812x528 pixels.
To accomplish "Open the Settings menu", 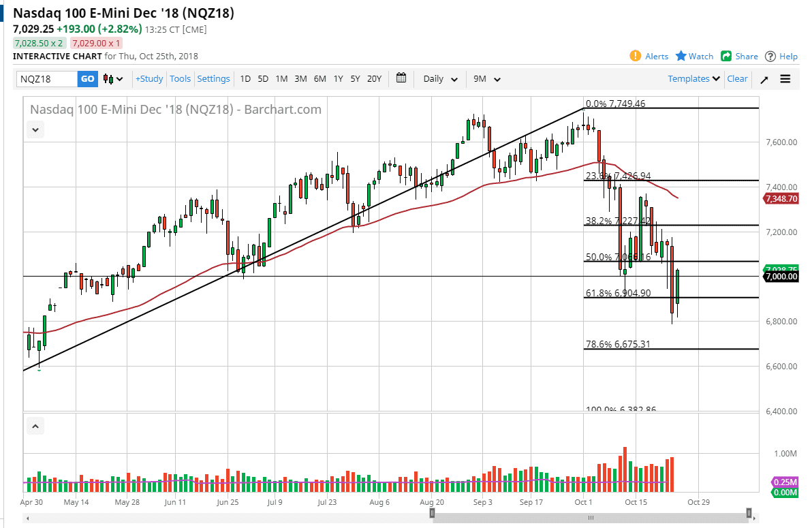I will 213,78.
